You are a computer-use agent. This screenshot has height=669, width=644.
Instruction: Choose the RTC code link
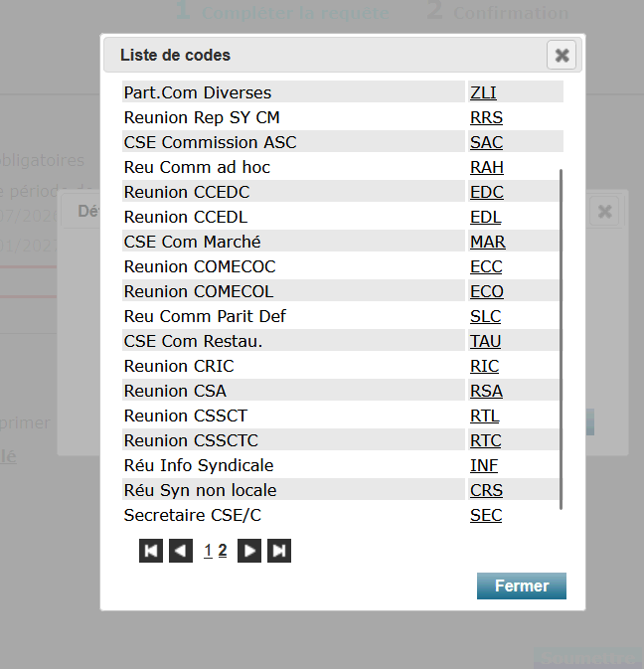pos(485,440)
